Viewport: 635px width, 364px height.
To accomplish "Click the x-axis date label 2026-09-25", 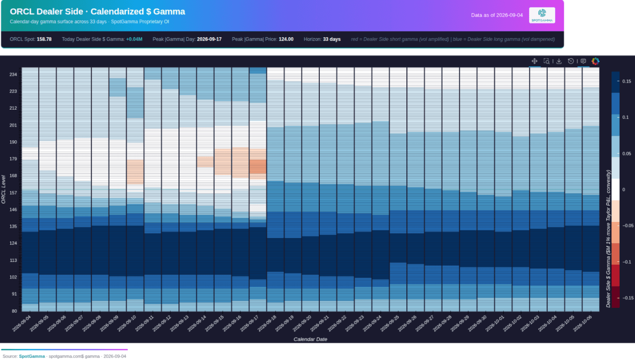I will (390, 323).
